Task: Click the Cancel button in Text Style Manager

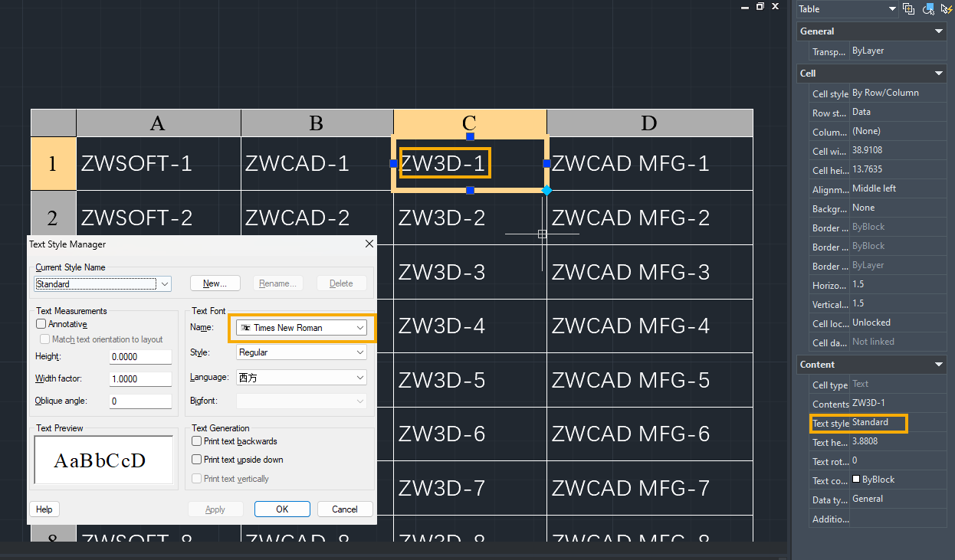Action: pyautogui.click(x=345, y=509)
